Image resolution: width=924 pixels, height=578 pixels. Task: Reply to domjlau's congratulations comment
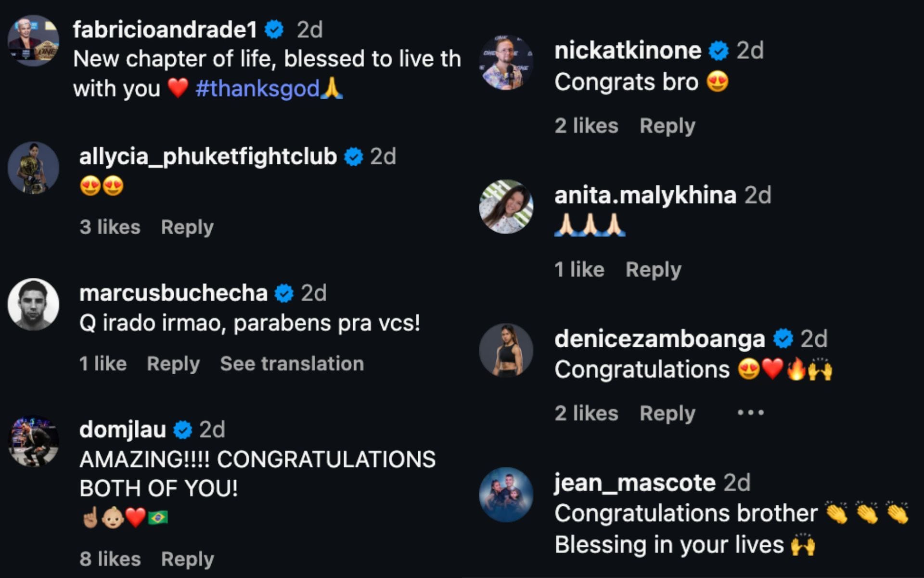click(x=187, y=559)
